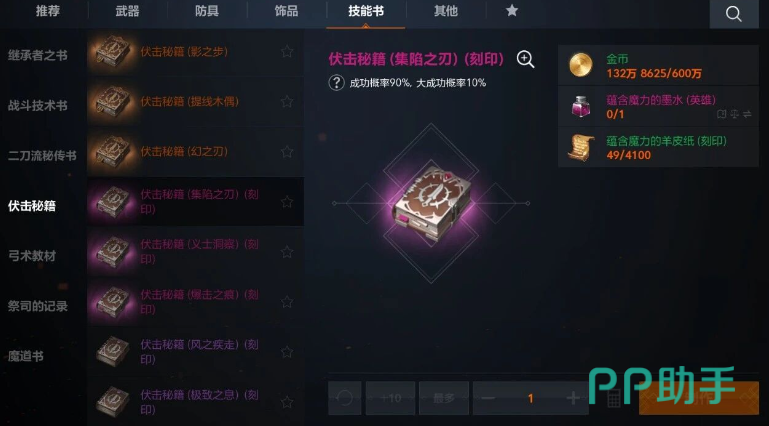Open the success probability help question mark
Viewport: 769px width, 426px height.
pyautogui.click(x=336, y=82)
